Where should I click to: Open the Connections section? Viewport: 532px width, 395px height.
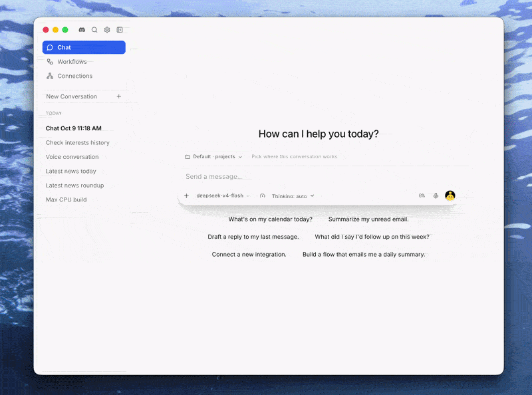[x=84, y=76]
